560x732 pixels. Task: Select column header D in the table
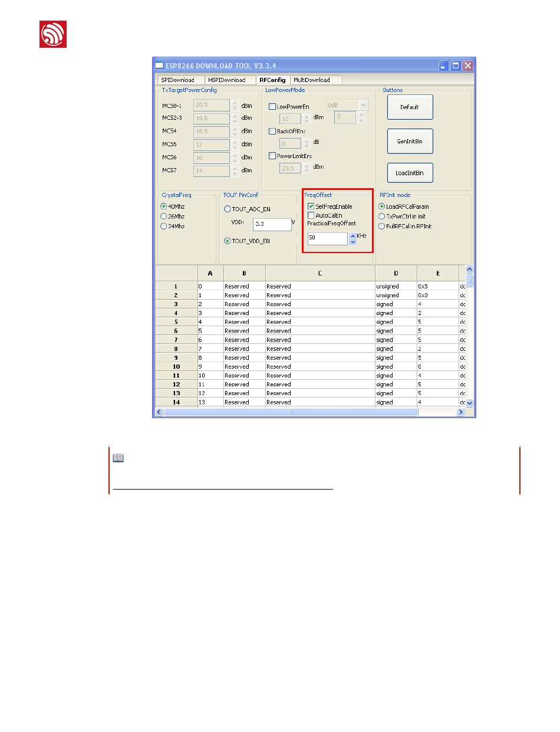396,273
